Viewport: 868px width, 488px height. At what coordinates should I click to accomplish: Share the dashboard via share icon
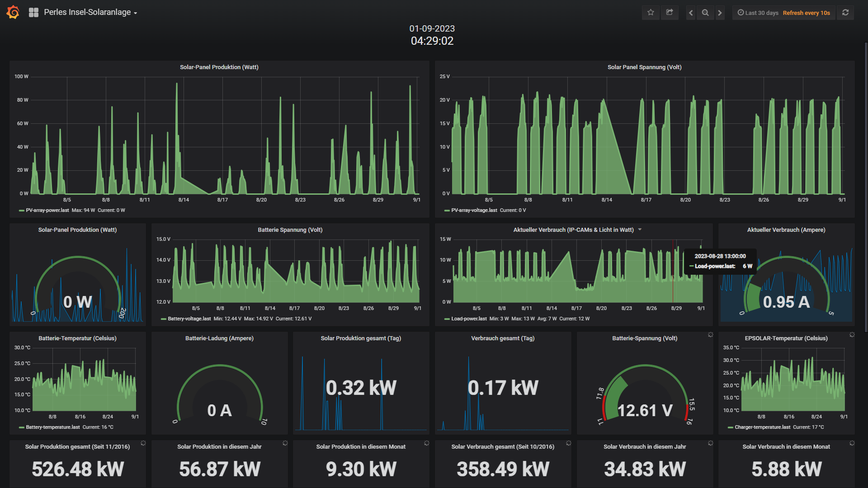670,13
